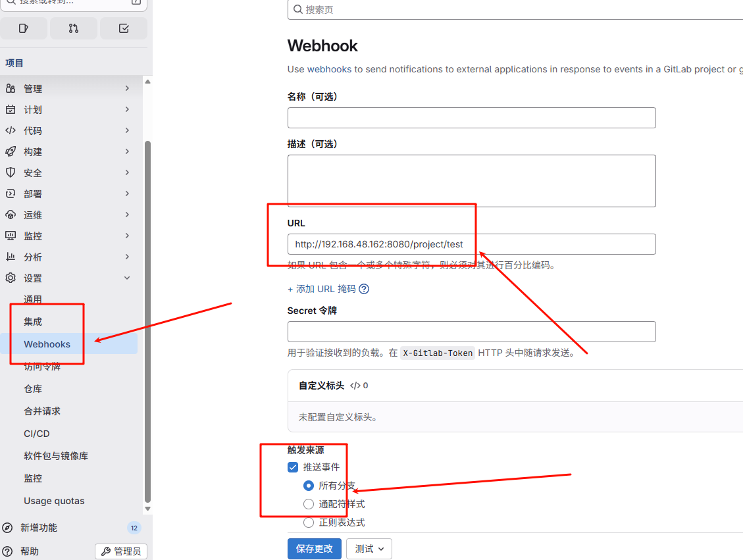Open the issues icon button in top sidebar
This screenshot has height=560, width=743.
click(23, 28)
